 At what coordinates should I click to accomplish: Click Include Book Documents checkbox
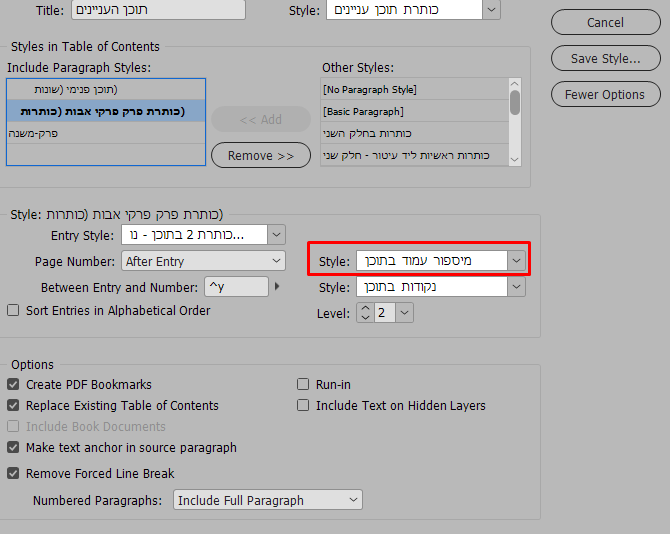pyautogui.click(x=13, y=426)
